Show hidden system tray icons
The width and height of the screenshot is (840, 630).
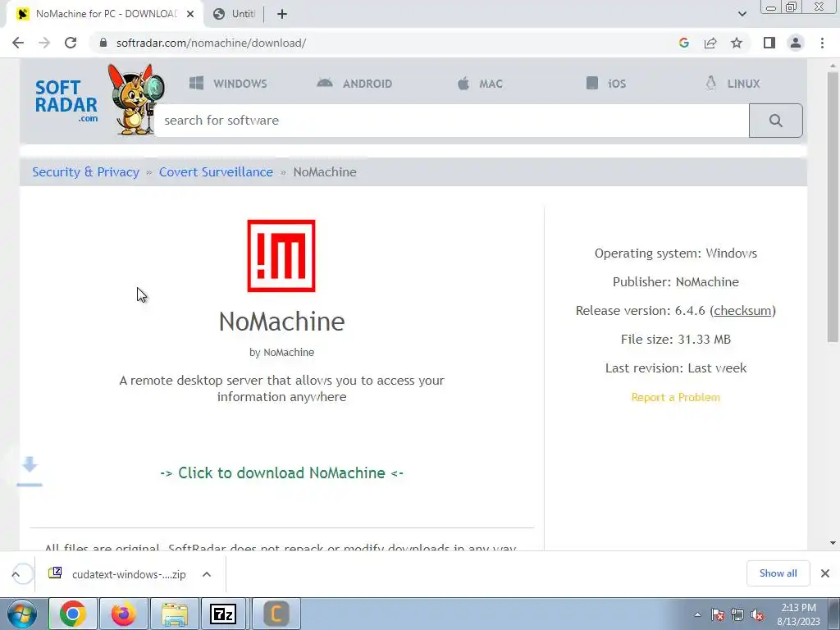click(697, 614)
